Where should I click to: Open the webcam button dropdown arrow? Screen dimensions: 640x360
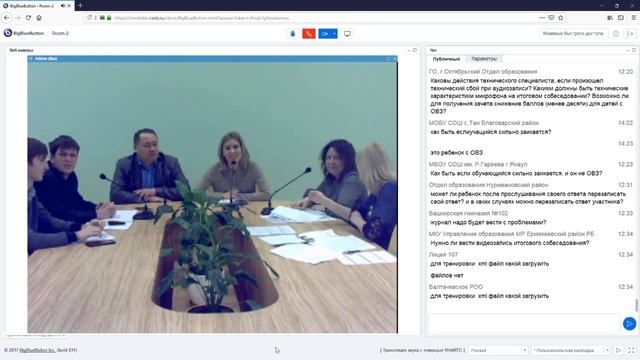click(x=335, y=33)
